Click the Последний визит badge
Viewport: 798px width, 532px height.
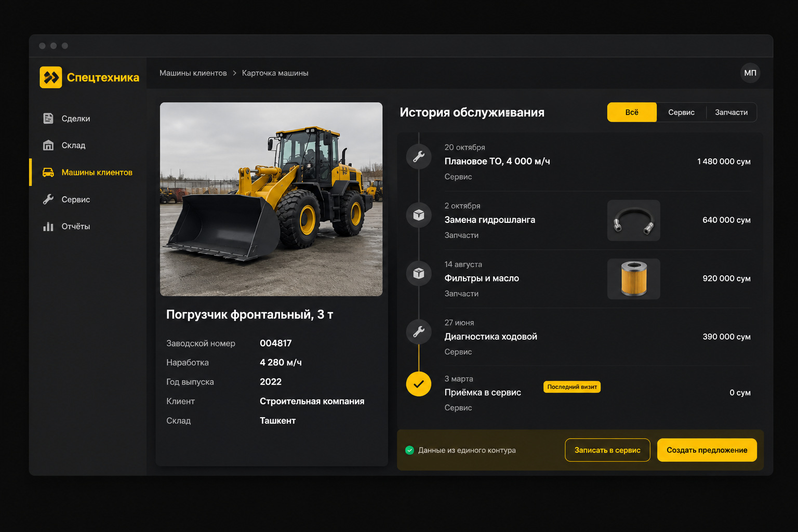tap(572, 387)
